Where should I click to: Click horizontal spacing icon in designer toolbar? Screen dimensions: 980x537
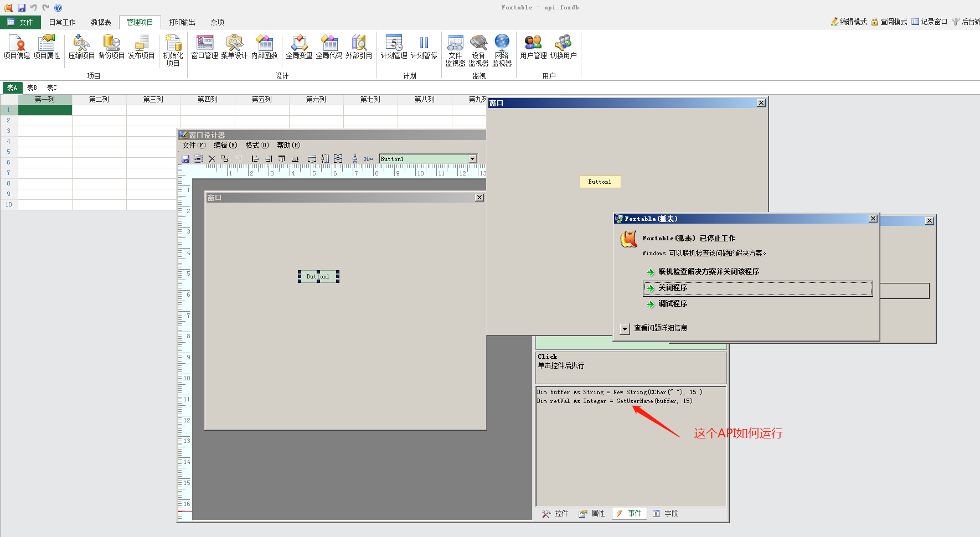pos(368,159)
